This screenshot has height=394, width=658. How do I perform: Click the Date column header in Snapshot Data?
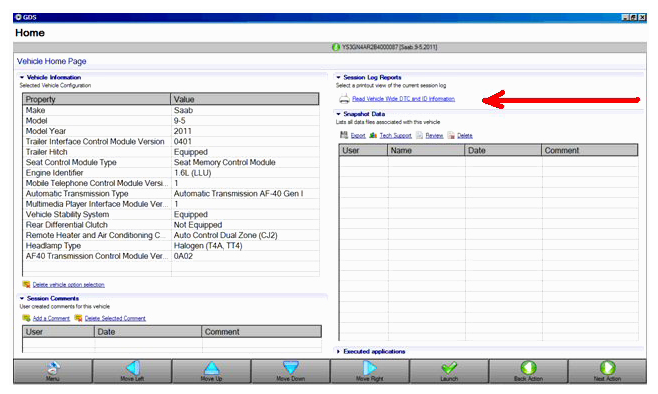[503, 150]
